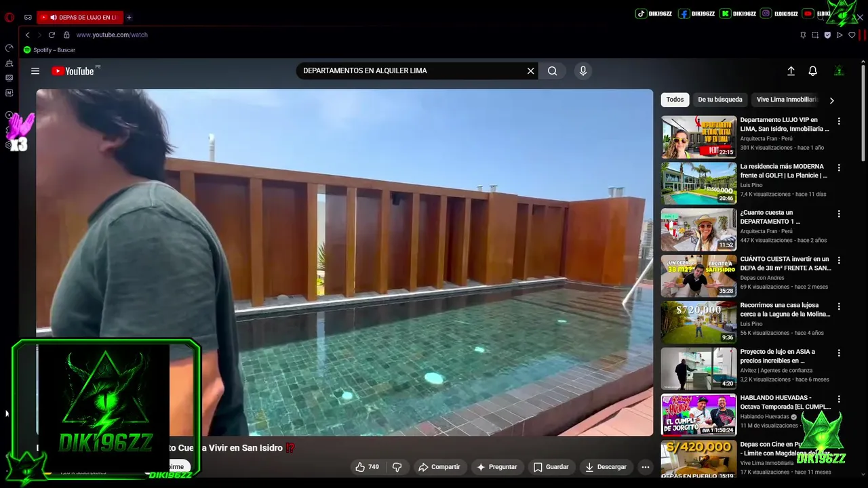Open La residencia más MODERNA video thumbnail

coord(698,183)
